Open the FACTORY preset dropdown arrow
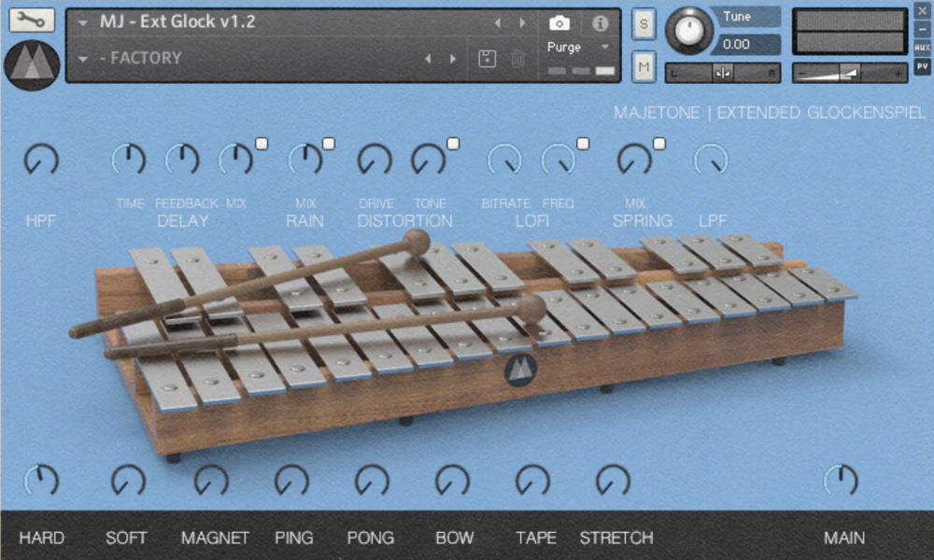934x560 pixels. 83,59
